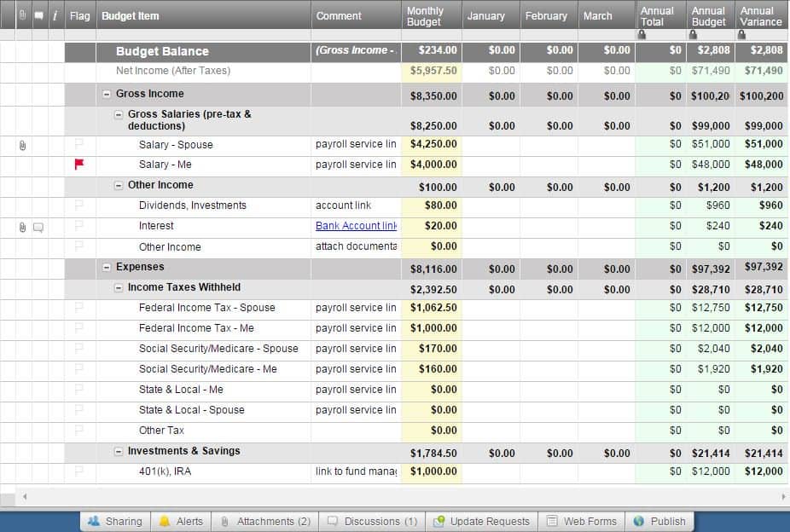Open the discussion bubble on Interest row
The height and width of the screenshot is (532, 790).
[38, 228]
